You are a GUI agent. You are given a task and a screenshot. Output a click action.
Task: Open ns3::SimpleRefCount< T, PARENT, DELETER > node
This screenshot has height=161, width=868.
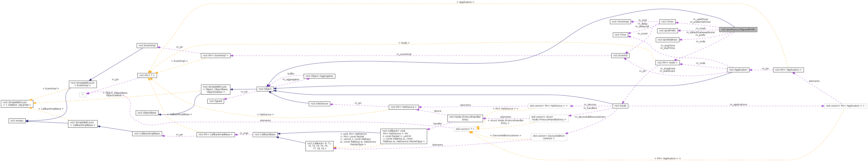17,104
